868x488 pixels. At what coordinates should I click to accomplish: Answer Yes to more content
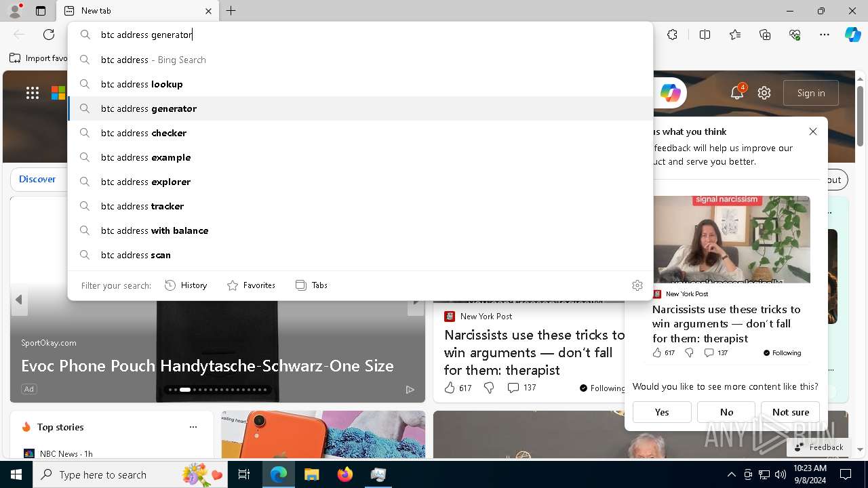(662, 412)
